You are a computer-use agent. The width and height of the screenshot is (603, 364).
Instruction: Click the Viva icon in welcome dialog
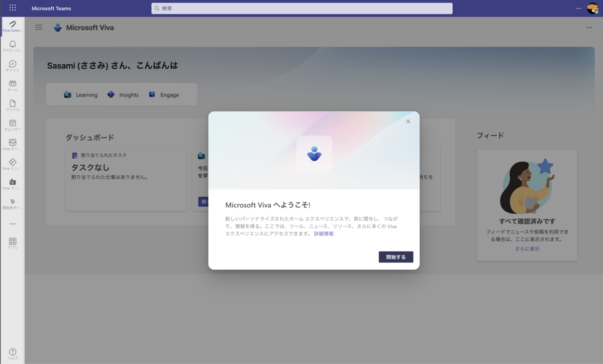point(314,154)
